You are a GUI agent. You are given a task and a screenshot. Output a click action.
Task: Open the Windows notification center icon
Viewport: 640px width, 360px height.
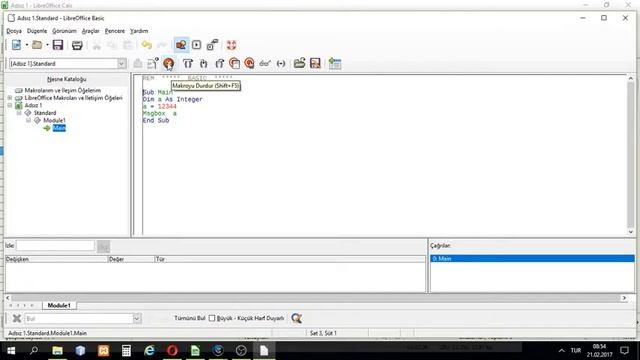pyautogui.click(x=624, y=351)
